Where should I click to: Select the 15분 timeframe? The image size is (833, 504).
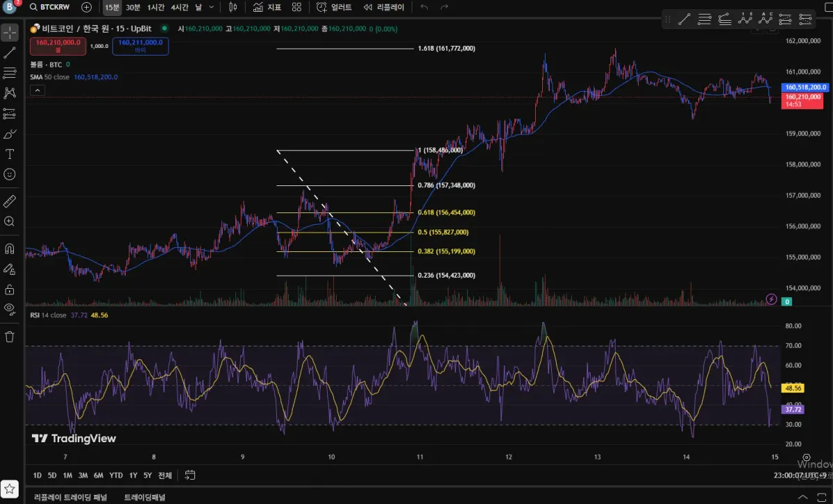[x=112, y=7]
